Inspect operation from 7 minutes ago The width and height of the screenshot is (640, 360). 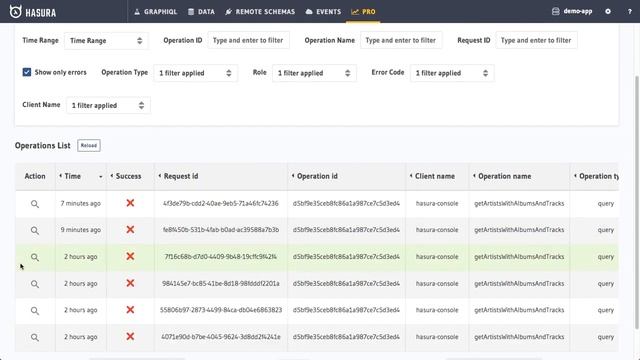[x=35, y=204]
